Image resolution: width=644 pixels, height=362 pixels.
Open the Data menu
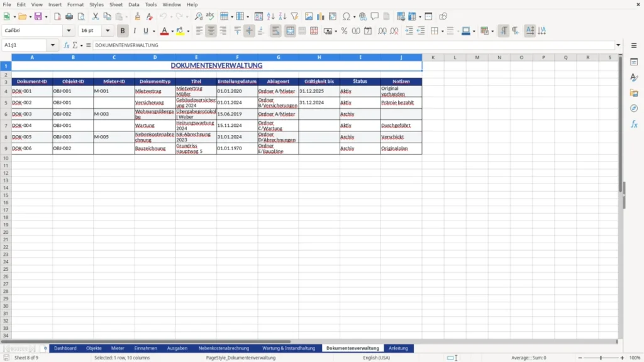pos(133,4)
